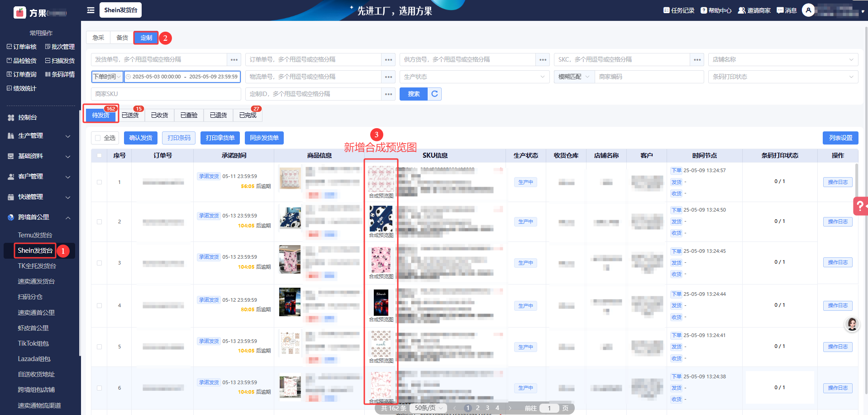
Task: Click the refresh icon beside 搜索
Action: pos(434,94)
